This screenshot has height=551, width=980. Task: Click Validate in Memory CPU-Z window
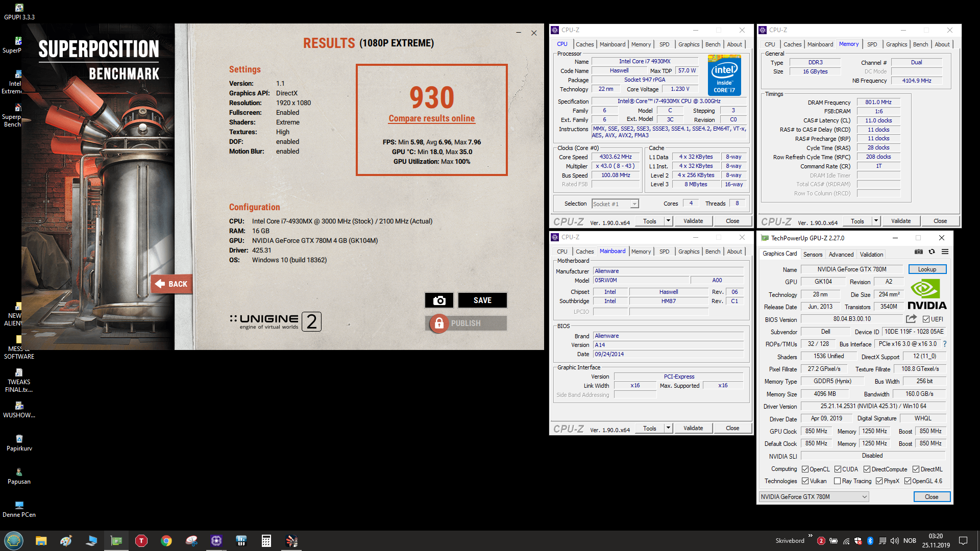pos(901,221)
